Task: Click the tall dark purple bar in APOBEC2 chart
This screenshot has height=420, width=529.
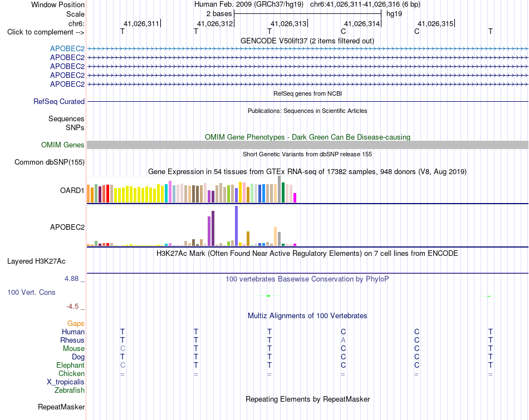Action: pos(213,228)
